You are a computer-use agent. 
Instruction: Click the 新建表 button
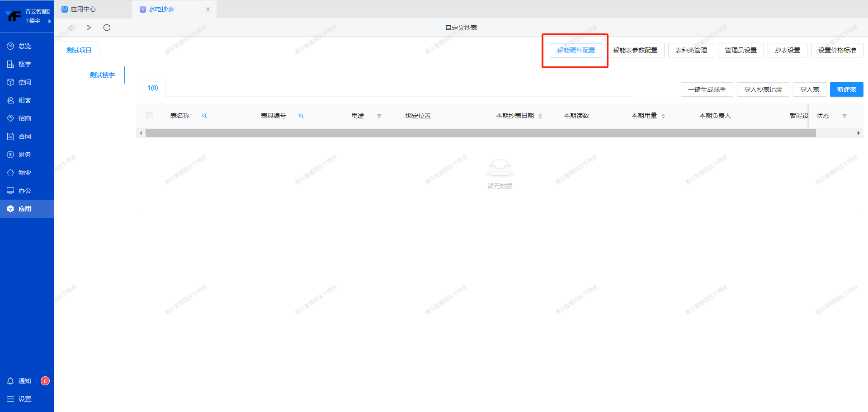tap(846, 89)
